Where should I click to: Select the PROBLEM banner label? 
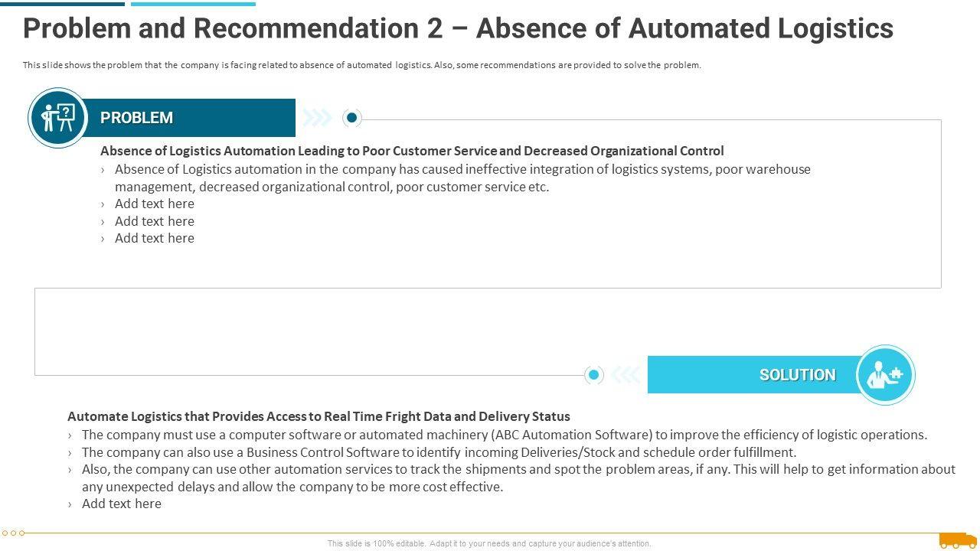tap(136, 118)
